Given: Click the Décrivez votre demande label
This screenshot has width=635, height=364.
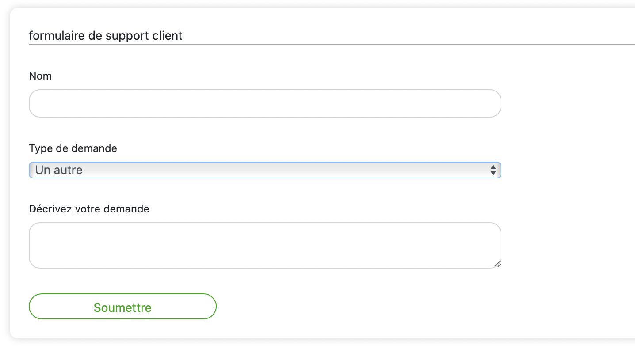Looking at the screenshot, I should 89,209.
